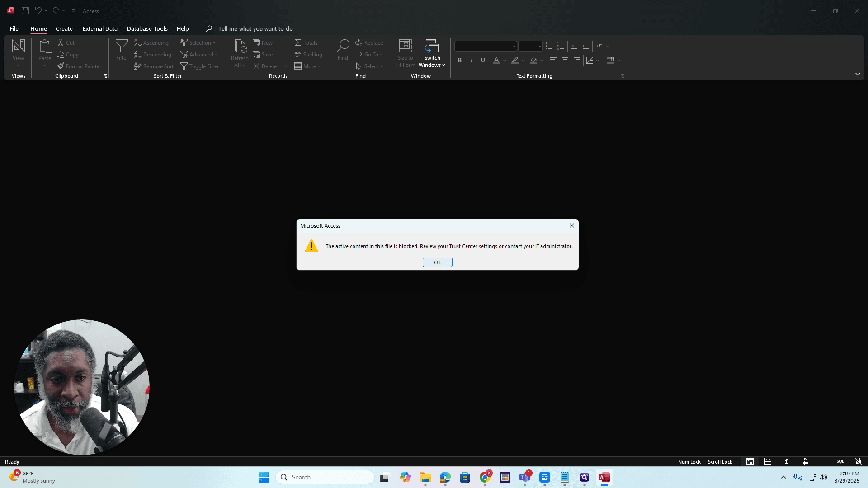Screen dimensions: 868x488
Task: Open the External Data tab
Action: tap(100, 28)
